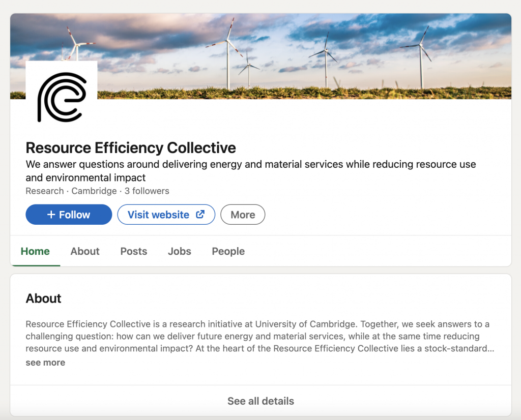Click the external link icon in Visit website
Viewport: 521px width, 420px height.
(200, 214)
